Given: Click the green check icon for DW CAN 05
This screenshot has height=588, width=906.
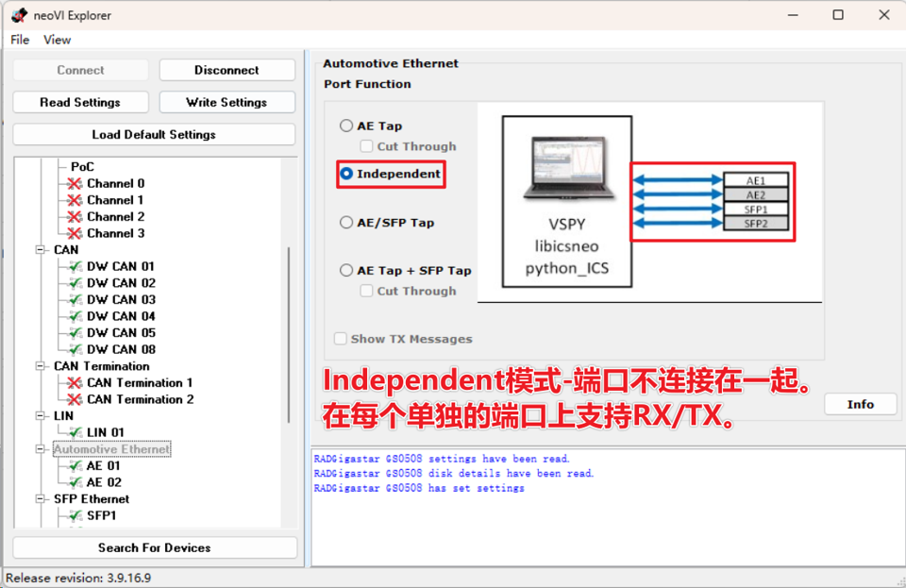Looking at the screenshot, I should (x=75, y=333).
